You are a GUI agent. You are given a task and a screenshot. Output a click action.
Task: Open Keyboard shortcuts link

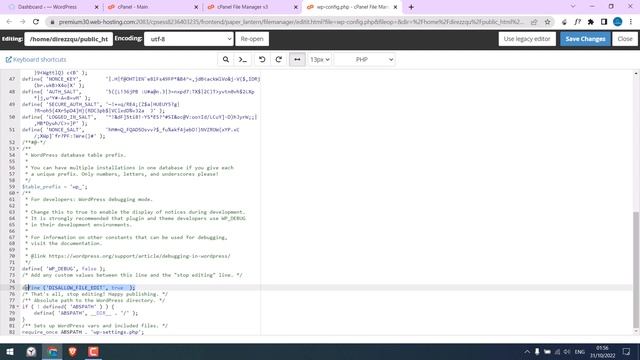[36, 60]
